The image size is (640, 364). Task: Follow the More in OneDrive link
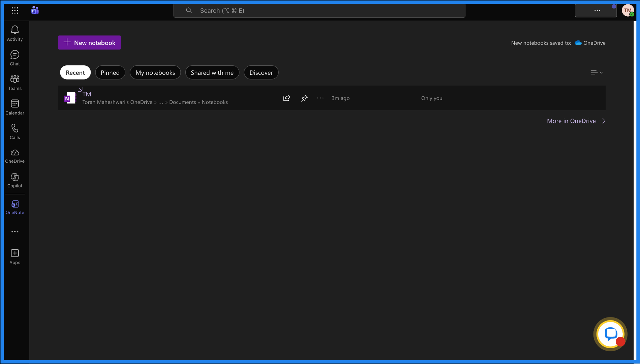click(576, 121)
